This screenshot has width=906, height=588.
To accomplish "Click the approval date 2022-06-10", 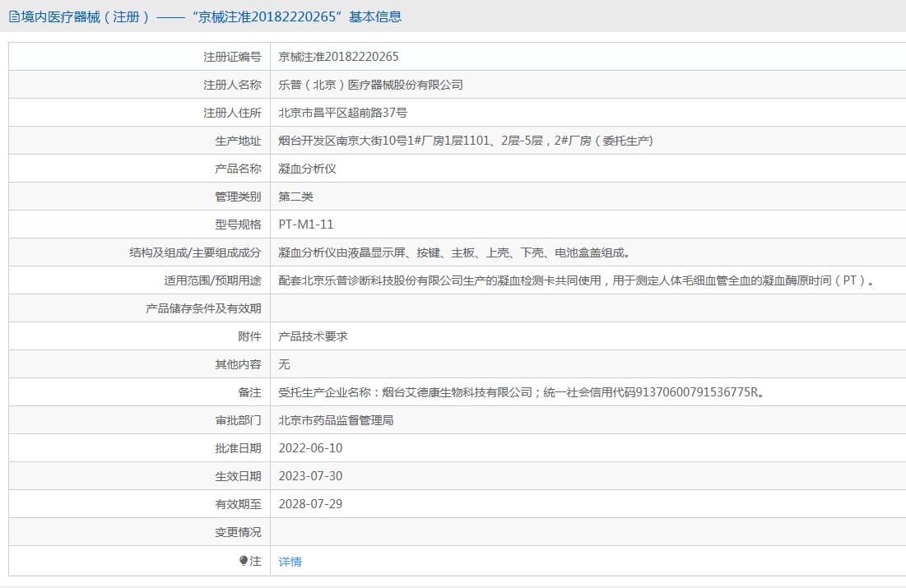I will tap(310, 448).
